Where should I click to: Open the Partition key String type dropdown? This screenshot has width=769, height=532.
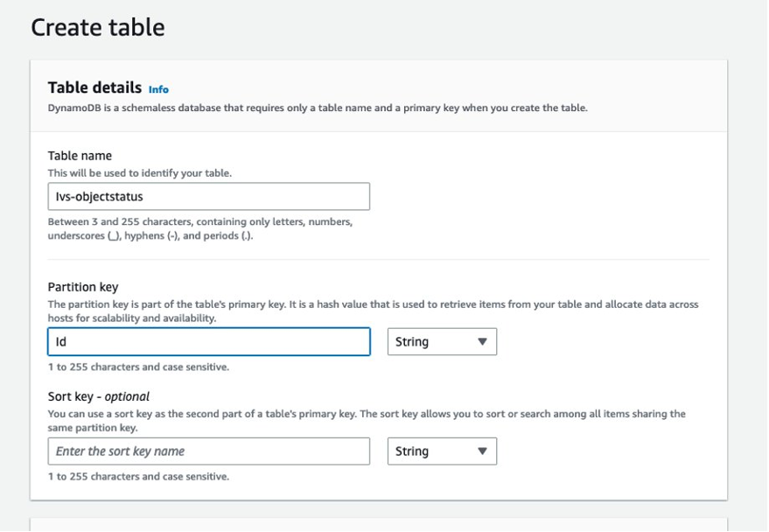pos(442,342)
